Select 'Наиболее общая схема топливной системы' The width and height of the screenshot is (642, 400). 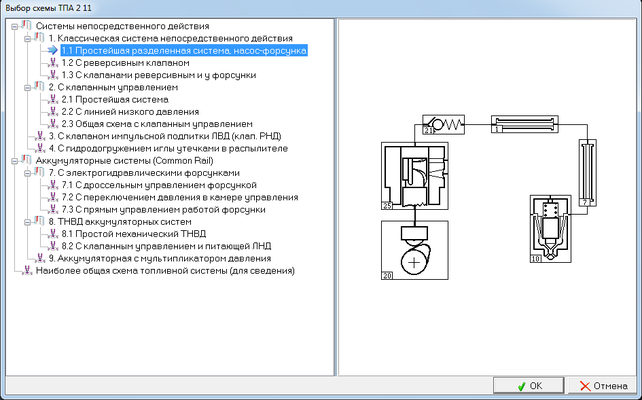click(165, 271)
